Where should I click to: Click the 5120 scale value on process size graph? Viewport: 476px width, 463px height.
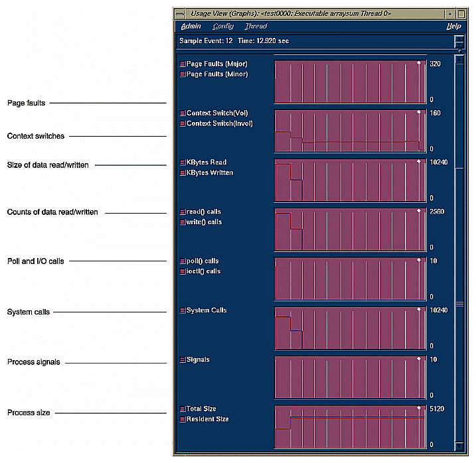437,409
